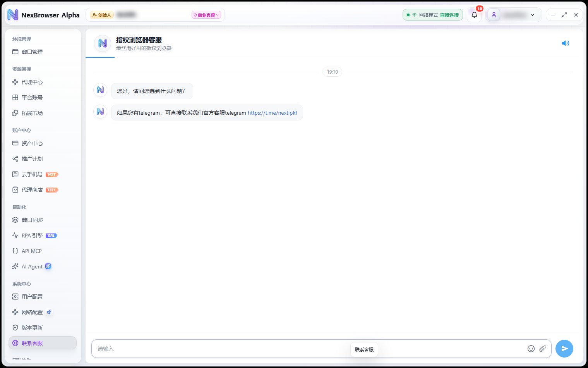Click the 指纹浏览器客服 avatar in chat header
Viewport: 588px width, 368px height.
coord(103,43)
